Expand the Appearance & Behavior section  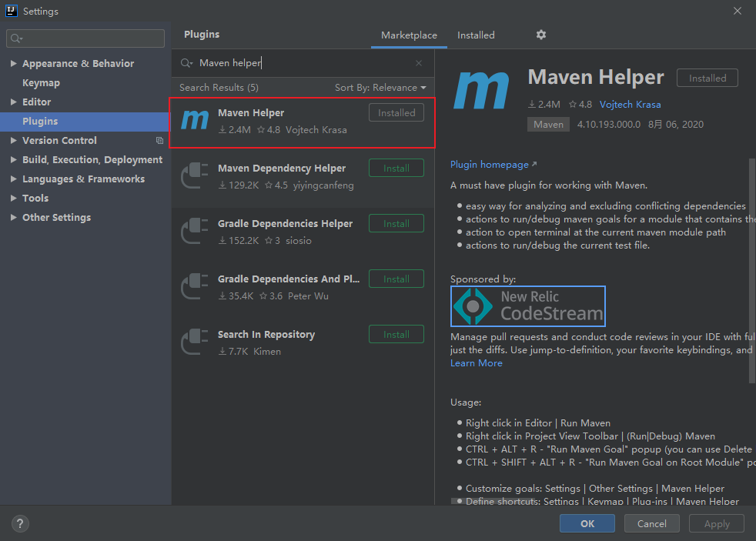(14, 63)
